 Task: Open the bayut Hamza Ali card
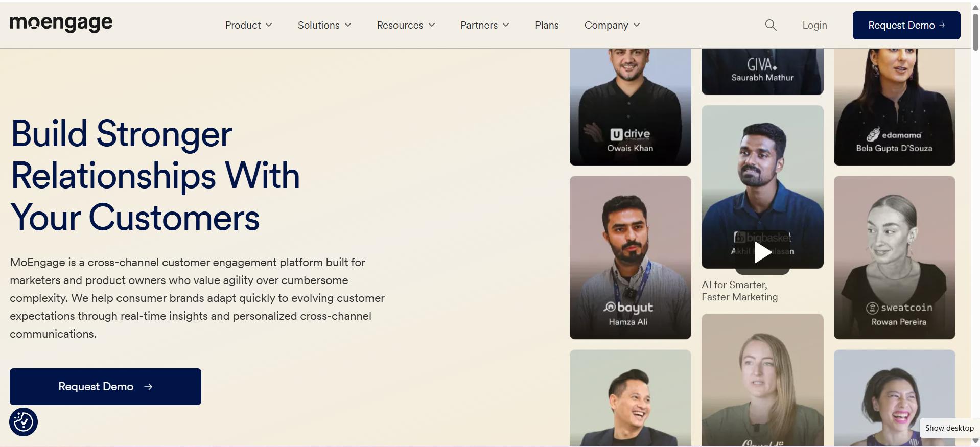[x=630, y=257]
